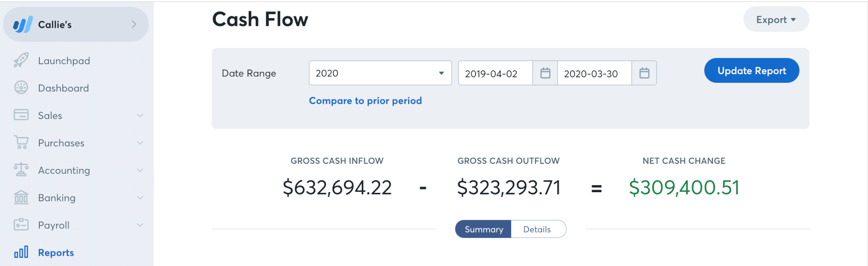The width and height of the screenshot is (868, 266).
Task: Open the end date calendar picker
Action: coord(644,73)
